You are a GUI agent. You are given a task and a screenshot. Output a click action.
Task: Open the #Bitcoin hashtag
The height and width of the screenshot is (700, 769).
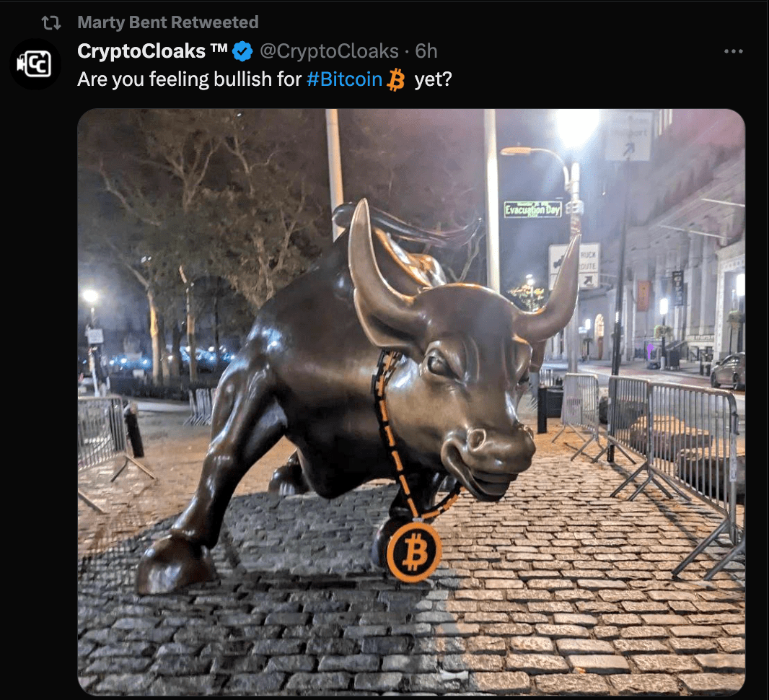pos(344,79)
